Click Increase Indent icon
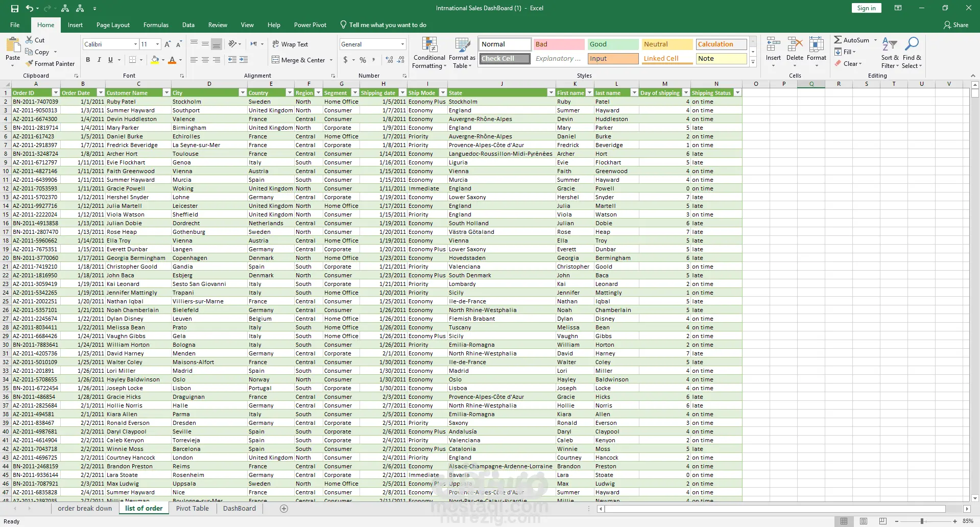The image size is (980, 527). (x=244, y=60)
